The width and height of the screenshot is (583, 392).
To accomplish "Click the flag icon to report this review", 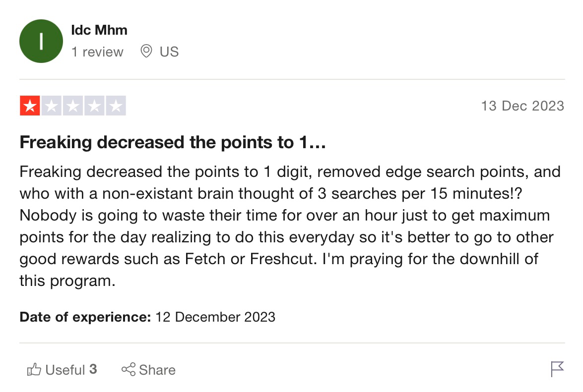I will click(x=557, y=369).
